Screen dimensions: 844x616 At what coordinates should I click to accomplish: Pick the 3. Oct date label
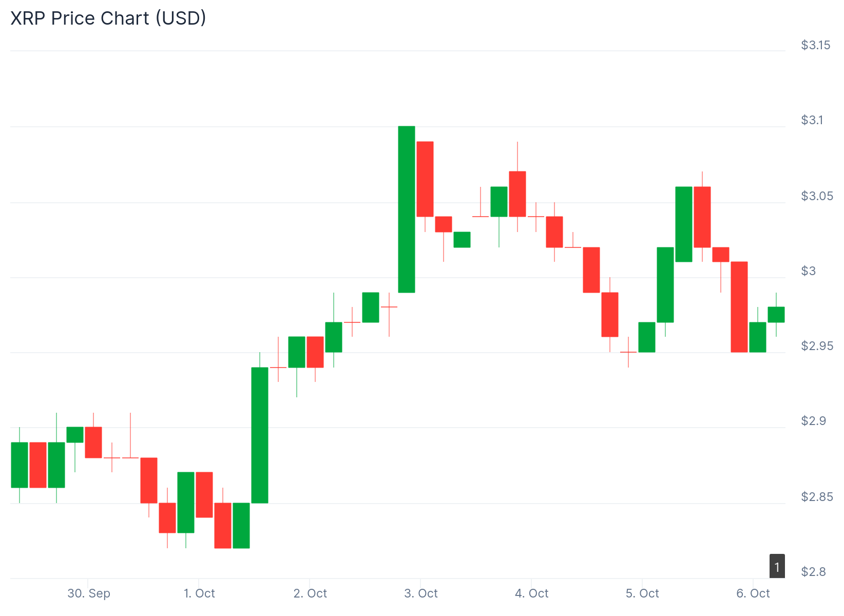coord(421,593)
